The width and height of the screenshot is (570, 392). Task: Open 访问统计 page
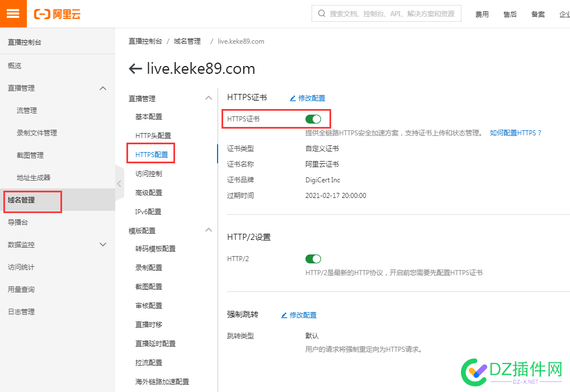tap(21, 267)
